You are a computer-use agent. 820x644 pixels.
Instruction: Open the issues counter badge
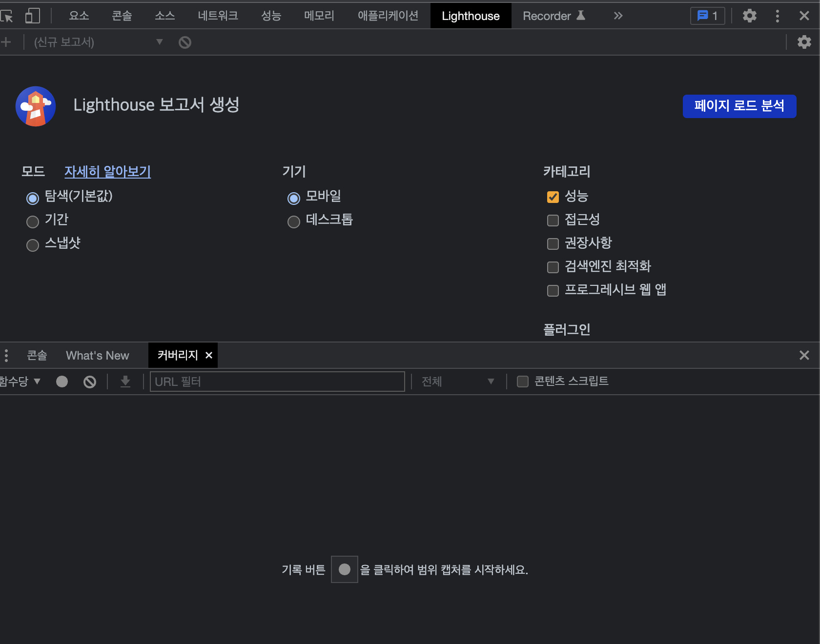pos(707,16)
